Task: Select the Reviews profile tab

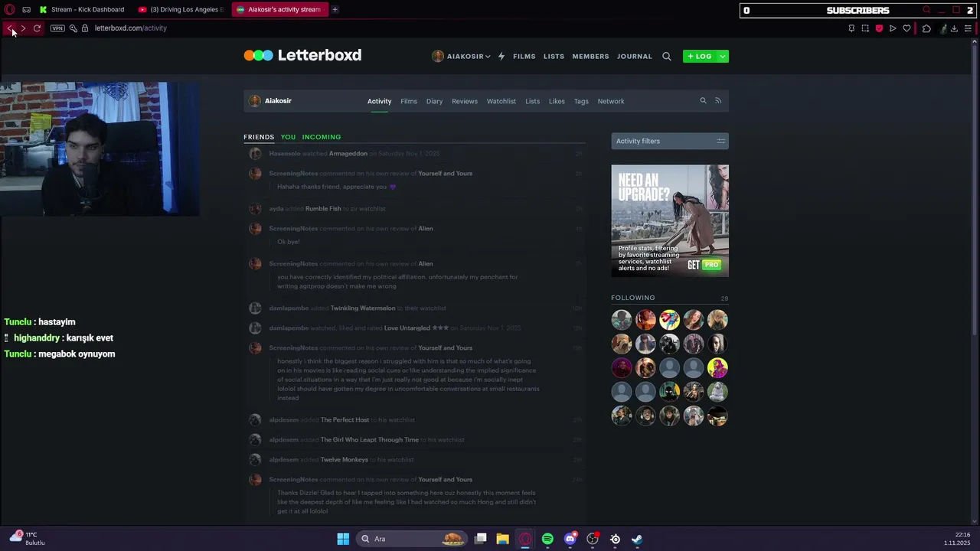Action: coord(465,101)
